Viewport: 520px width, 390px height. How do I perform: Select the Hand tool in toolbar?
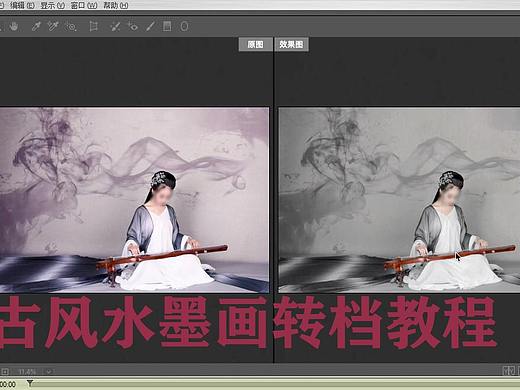click(x=14, y=26)
